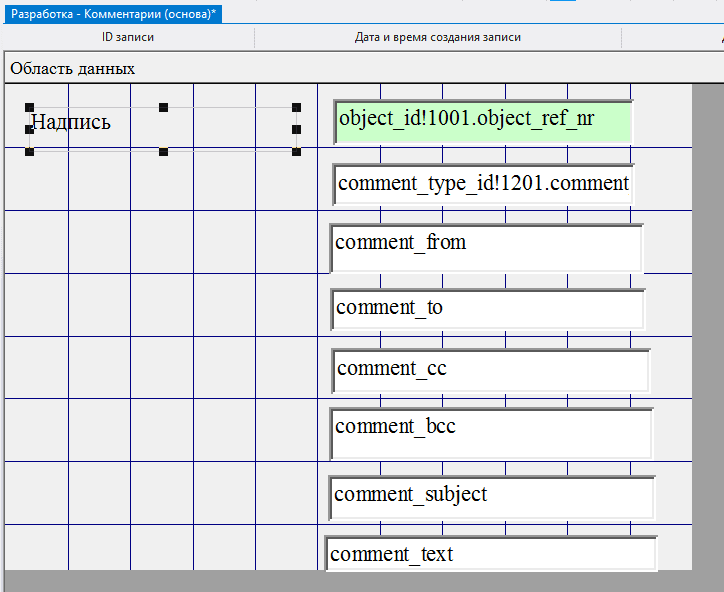This screenshot has height=592, width=724.
Task: Switch to the Разработка - Комментарии (основа) tab
Action: [x=113, y=13]
